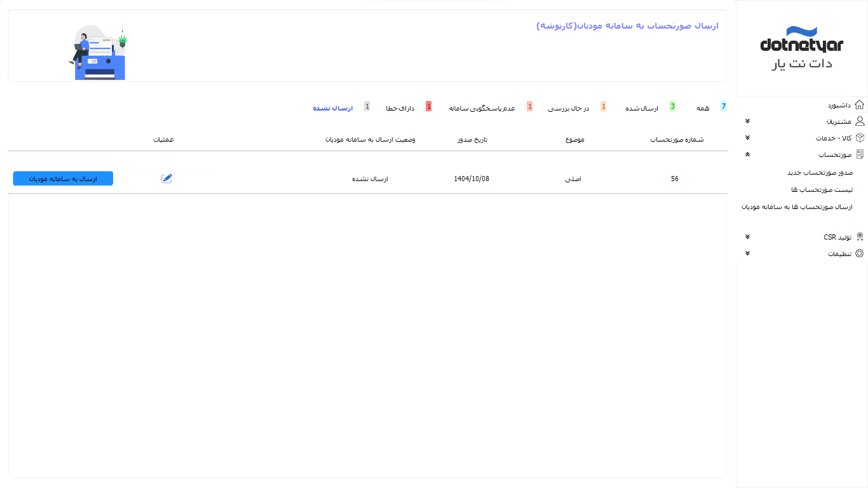Open the ارسال شده tab
Viewport: 868px width, 488px height.
point(643,109)
